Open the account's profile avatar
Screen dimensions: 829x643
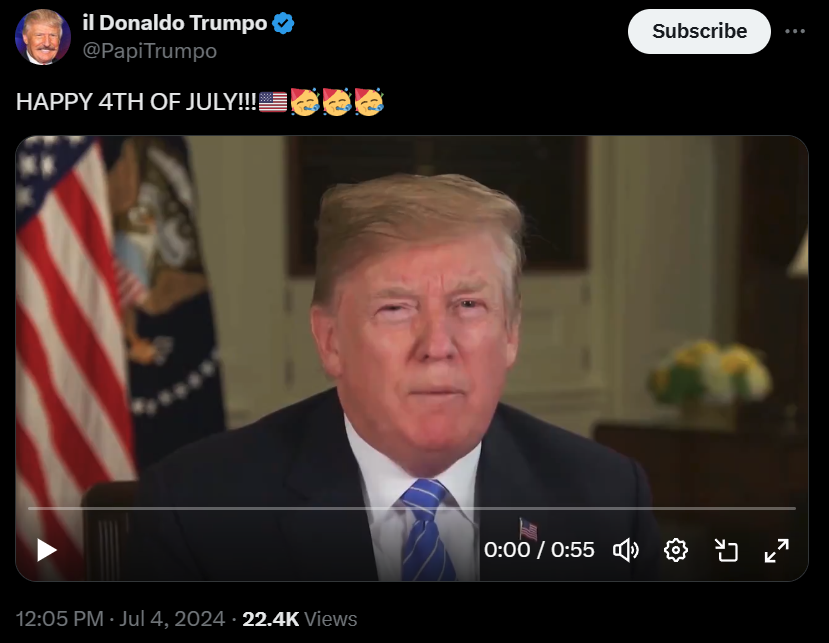(x=43, y=36)
